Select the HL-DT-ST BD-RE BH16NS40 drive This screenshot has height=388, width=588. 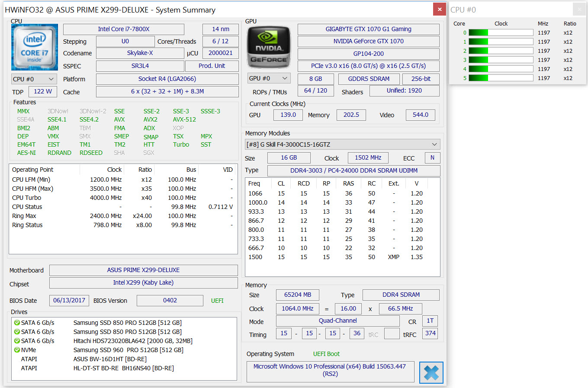point(124,368)
